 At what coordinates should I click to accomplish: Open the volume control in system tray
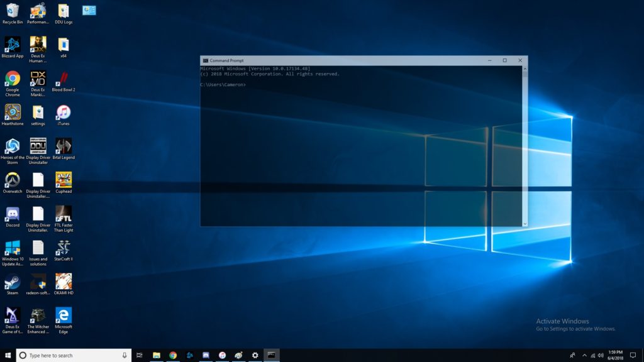[x=601, y=355]
